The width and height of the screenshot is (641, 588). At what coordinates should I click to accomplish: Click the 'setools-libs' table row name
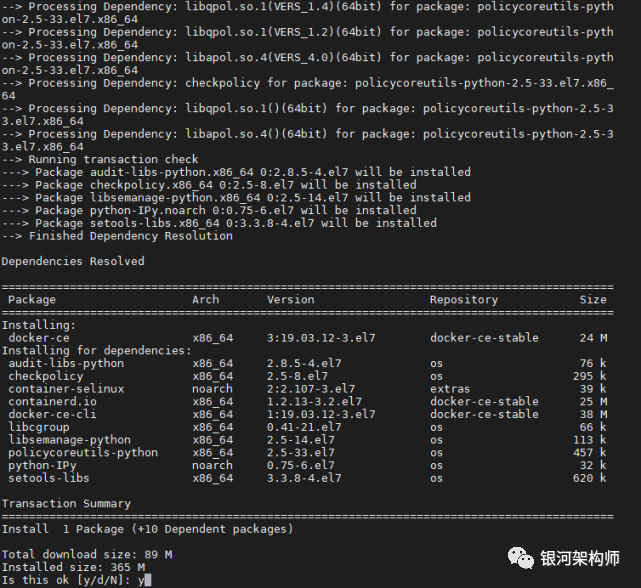click(49, 478)
